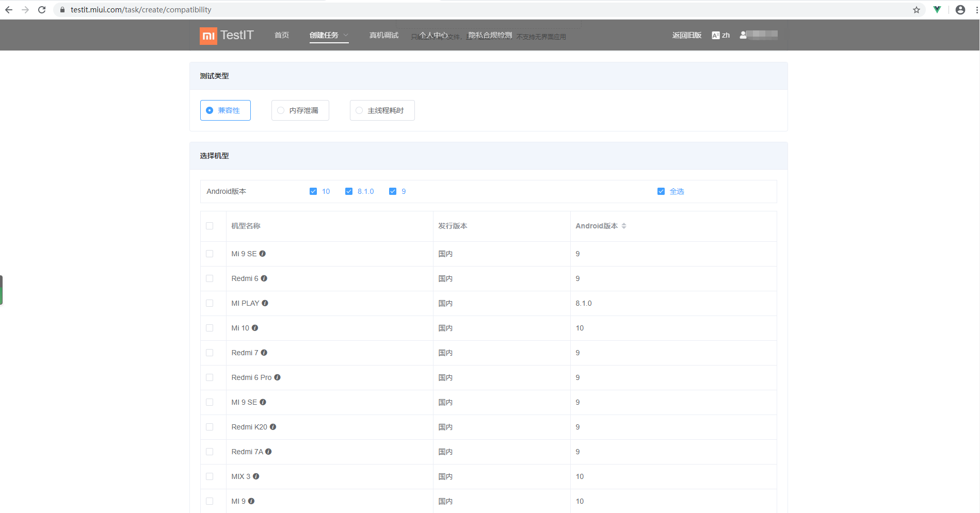Open the 首页 nav item
Screen dimensions: 980x513
click(282, 35)
